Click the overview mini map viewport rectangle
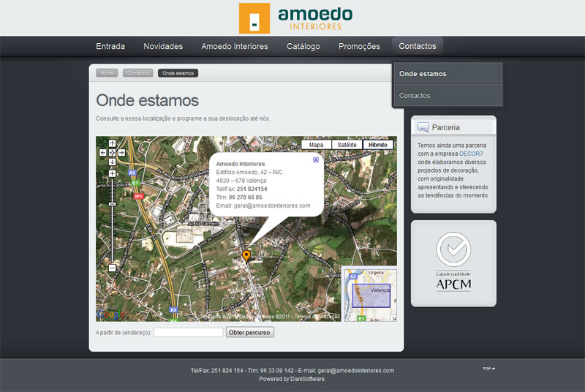 click(371, 295)
